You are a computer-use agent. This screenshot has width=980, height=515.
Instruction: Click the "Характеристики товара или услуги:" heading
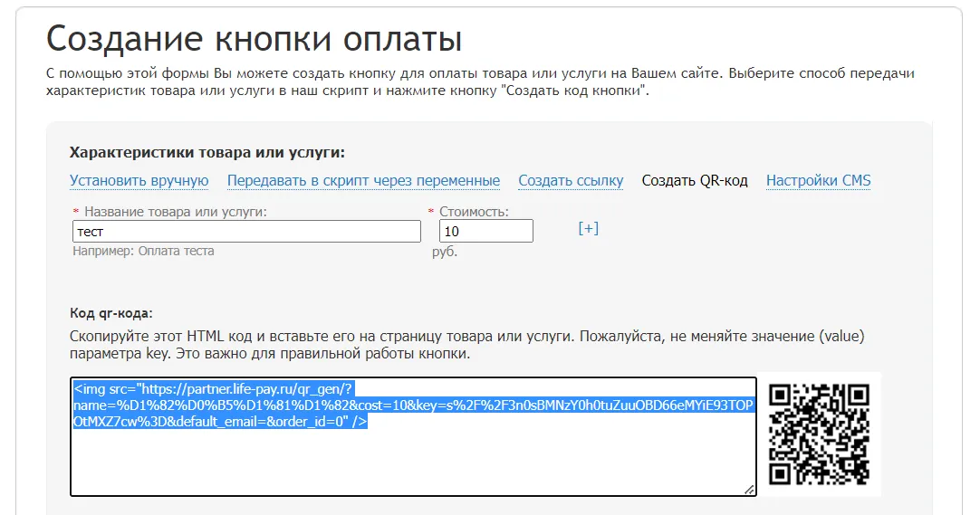(x=207, y=152)
